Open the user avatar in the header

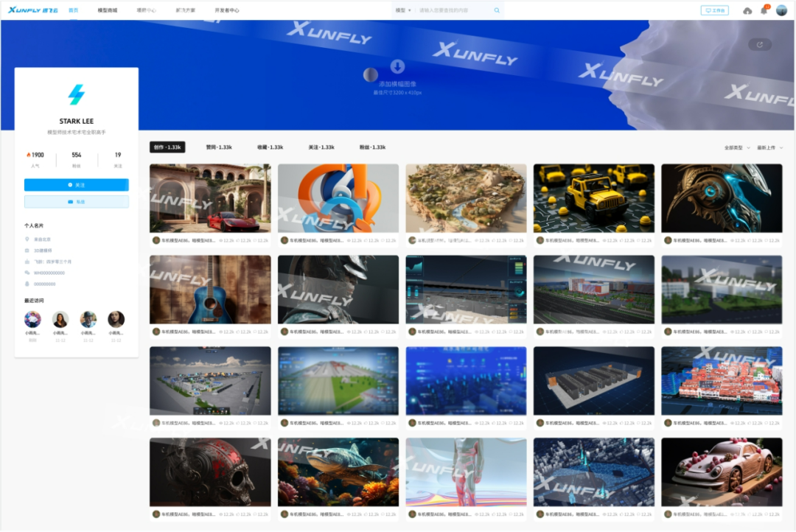point(781,10)
